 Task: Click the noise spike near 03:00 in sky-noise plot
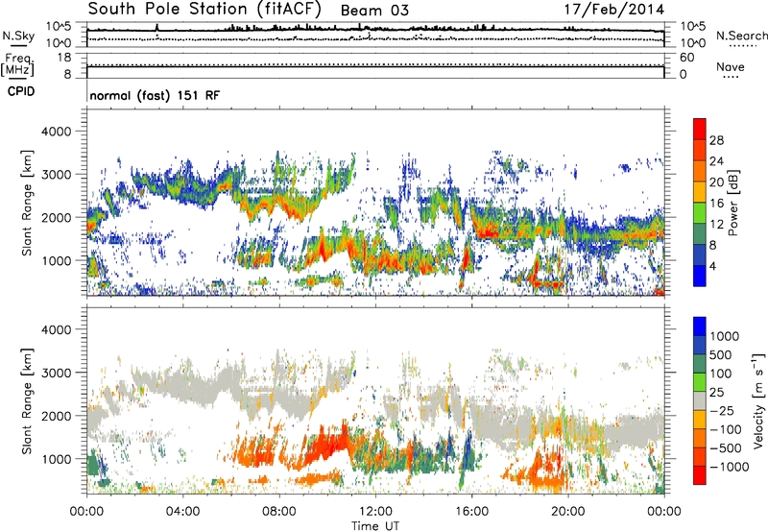click(x=156, y=27)
